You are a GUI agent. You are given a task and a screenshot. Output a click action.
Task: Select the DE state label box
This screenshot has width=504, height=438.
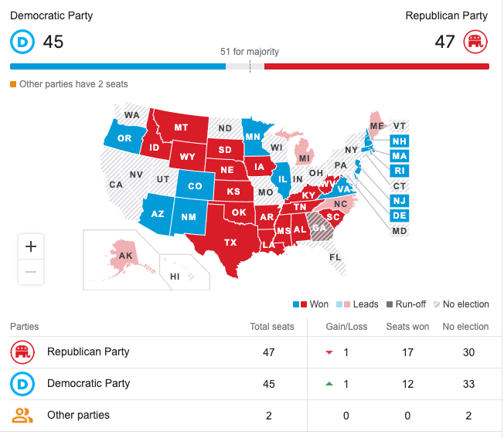(x=399, y=216)
